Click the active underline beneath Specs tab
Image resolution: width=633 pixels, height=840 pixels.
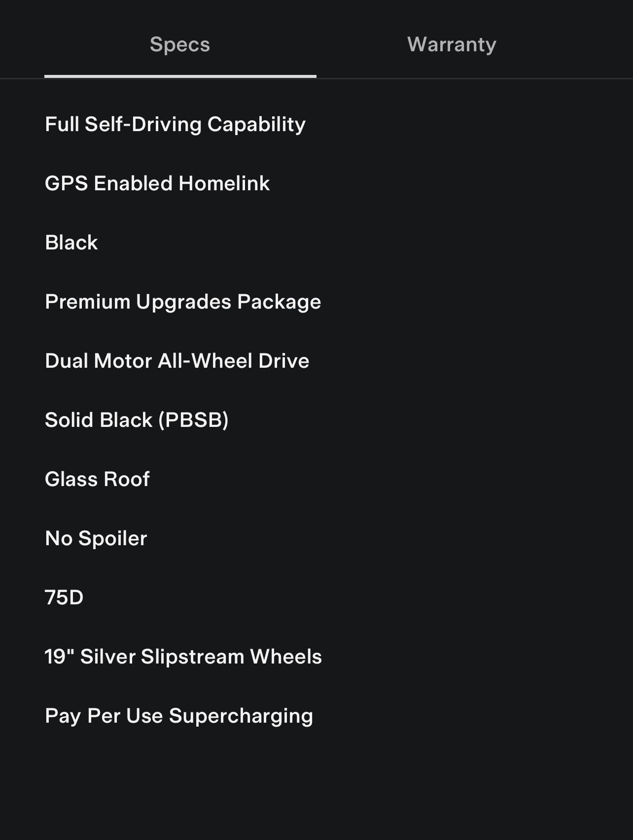(x=180, y=76)
